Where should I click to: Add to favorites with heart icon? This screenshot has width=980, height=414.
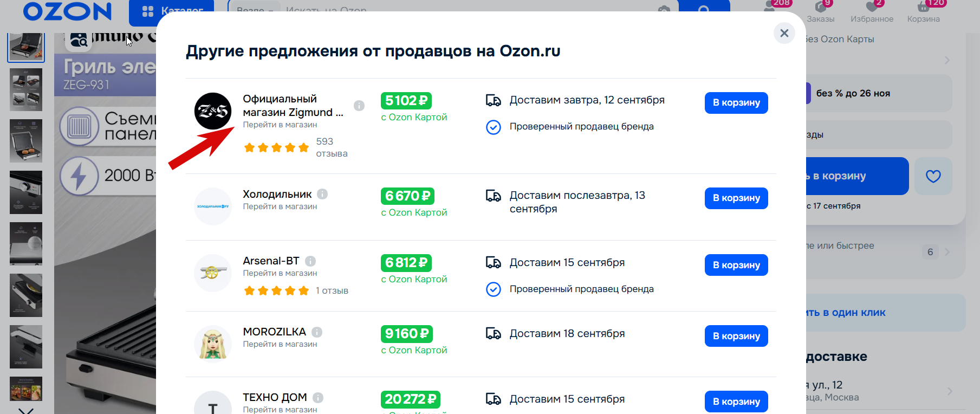point(933,176)
